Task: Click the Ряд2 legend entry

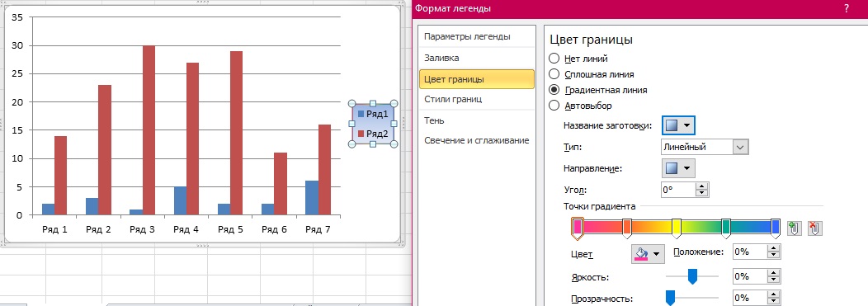Action: point(373,134)
